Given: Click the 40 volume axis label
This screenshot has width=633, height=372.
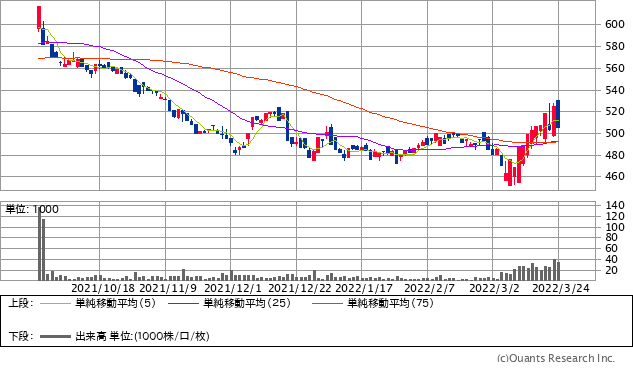Looking at the screenshot, I should coord(612,259).
